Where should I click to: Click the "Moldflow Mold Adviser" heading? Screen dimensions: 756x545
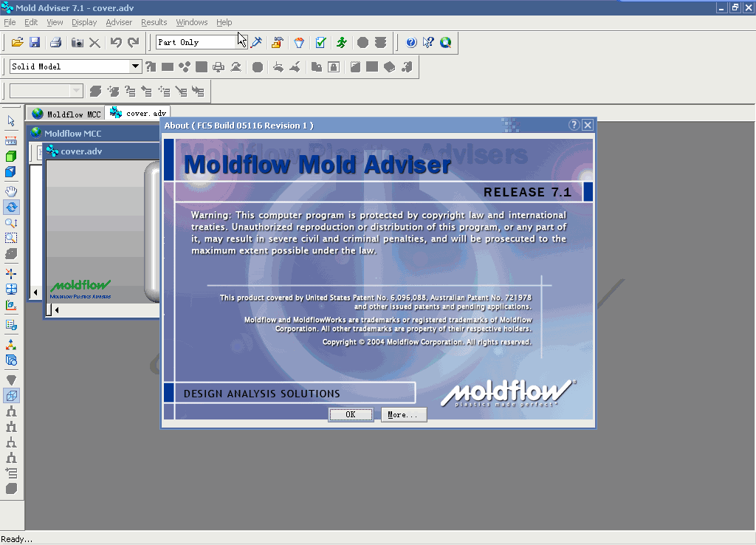(x=317, y=165)
